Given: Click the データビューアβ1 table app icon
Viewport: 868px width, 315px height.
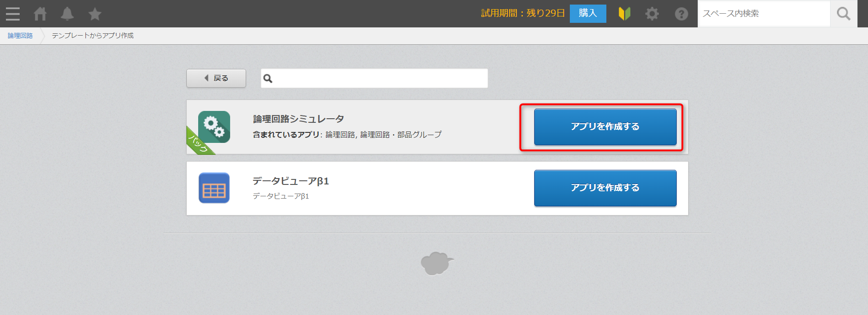Looking at the screenshot, I should (214, 188).
